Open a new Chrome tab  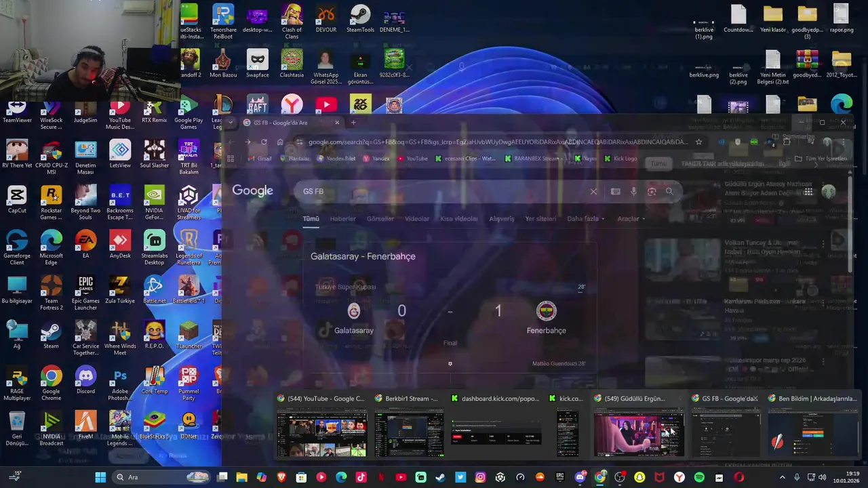click(353, 123)
